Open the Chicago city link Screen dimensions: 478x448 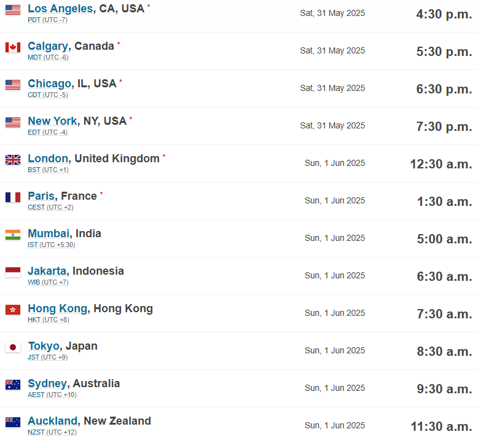(49, 84)
